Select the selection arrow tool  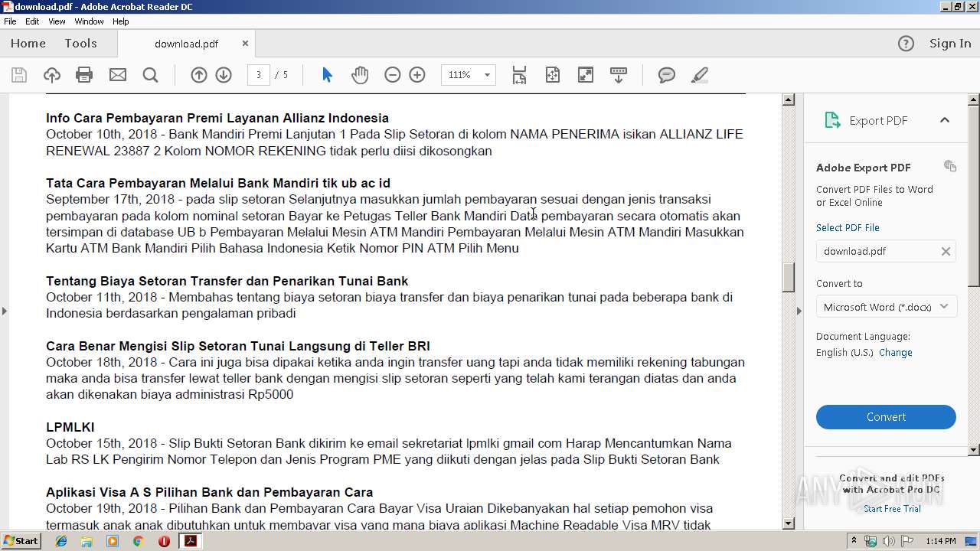click(328, 75)
